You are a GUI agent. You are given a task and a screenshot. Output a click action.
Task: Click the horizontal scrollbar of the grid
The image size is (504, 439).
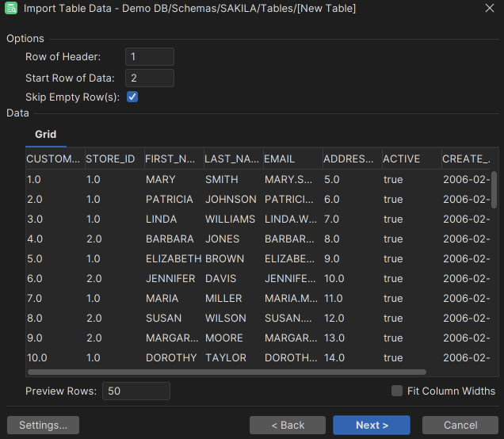click(227, 372)
